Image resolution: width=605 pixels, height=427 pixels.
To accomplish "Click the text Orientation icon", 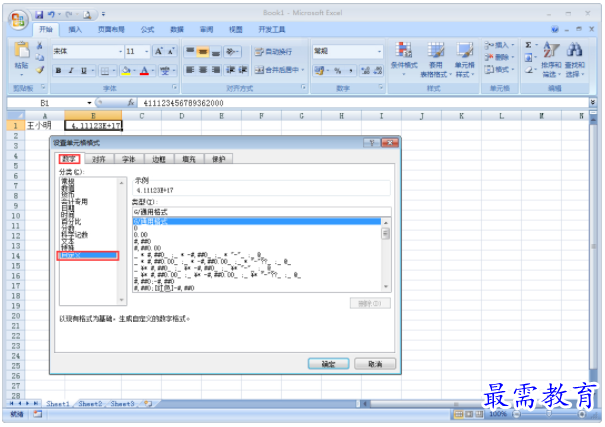I will pyautogui.click(x=233, y=51).
